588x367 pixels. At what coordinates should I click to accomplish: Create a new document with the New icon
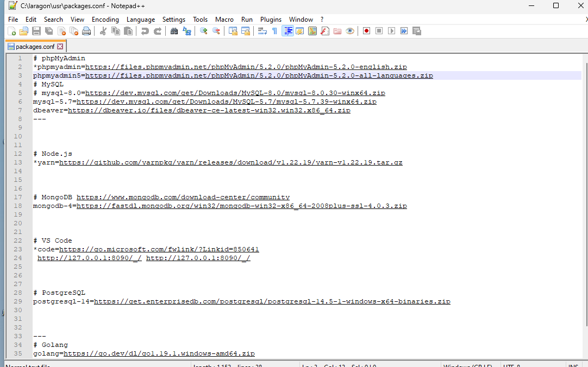click(11, 31)
